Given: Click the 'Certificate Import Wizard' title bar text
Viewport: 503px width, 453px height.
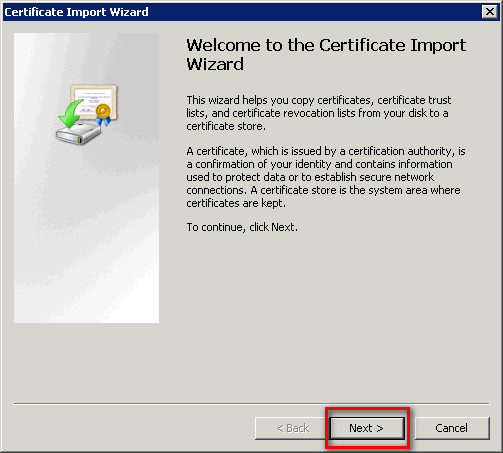Looking at the screenshot, I should pyautogui.click(x=76, y=12).
